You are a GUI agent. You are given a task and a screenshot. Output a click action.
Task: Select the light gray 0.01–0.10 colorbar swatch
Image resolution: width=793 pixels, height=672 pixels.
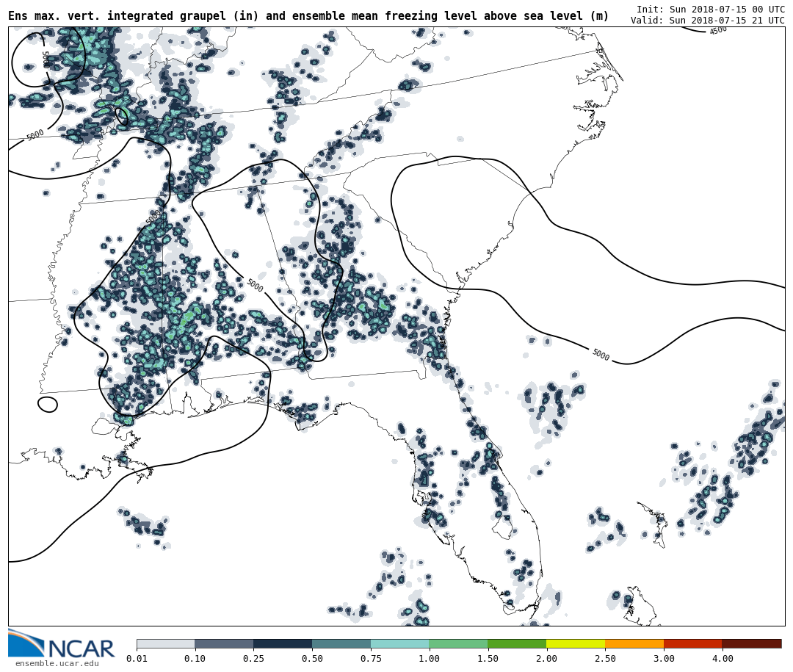pyautogui.click(x=165, y=643)
